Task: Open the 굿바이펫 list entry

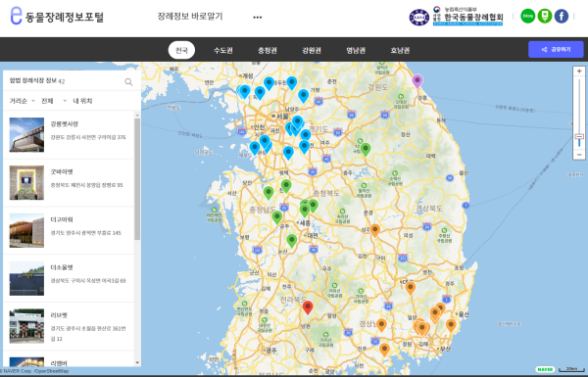Action: (69, 183)
